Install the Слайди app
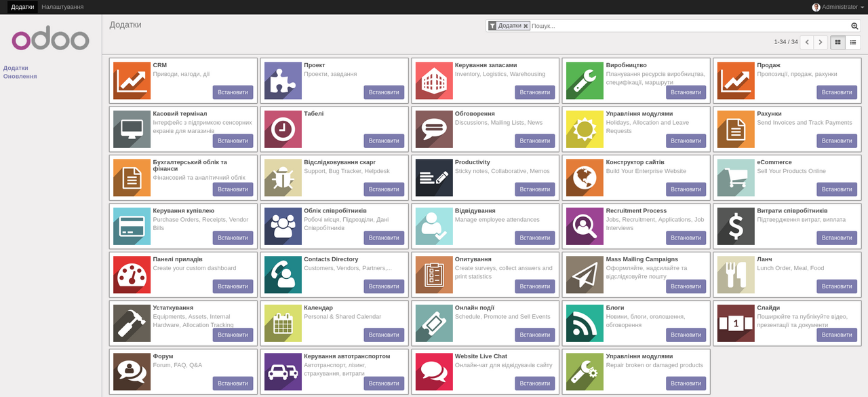The height and width of the screenshot is (397, 868). pyautogui.click(x=837, y=335)
